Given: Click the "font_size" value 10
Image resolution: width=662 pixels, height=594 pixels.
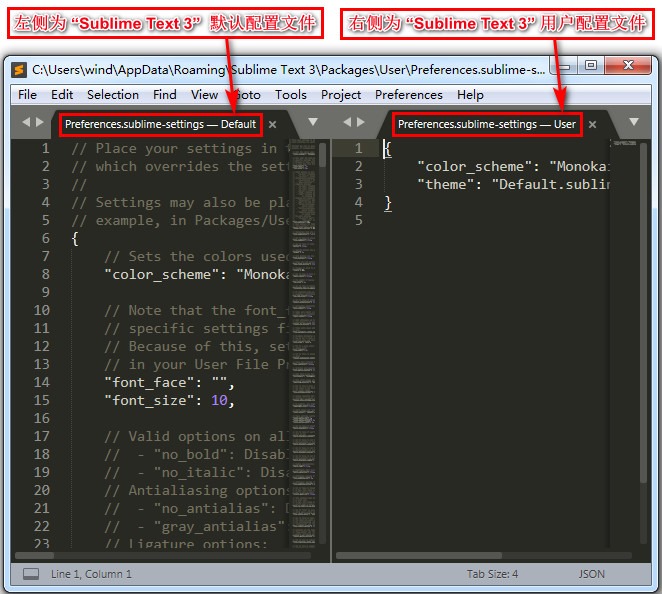Looking at the screenshot, I should click(x=219, y=400).
